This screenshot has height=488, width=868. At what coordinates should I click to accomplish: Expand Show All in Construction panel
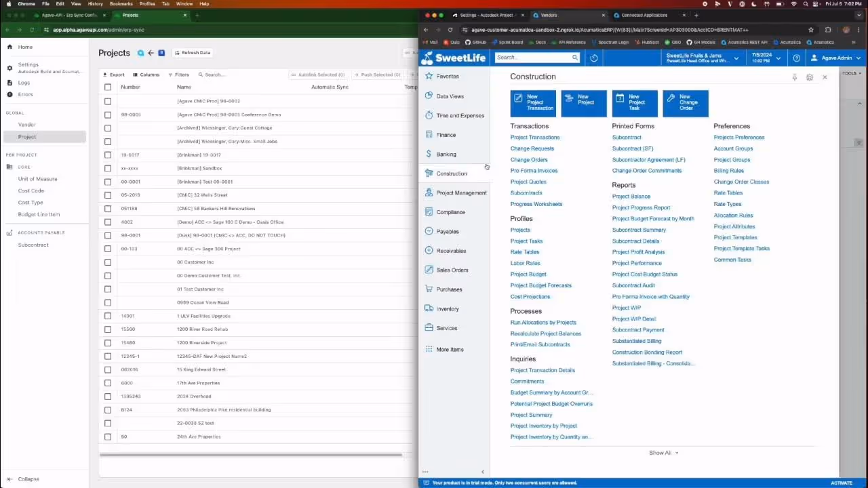[x=663, y=453]
